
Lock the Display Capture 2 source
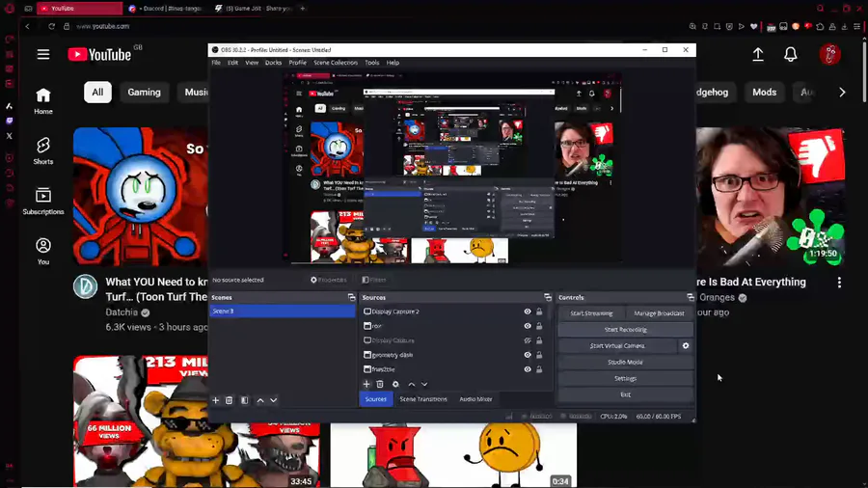tap(539, 312)
